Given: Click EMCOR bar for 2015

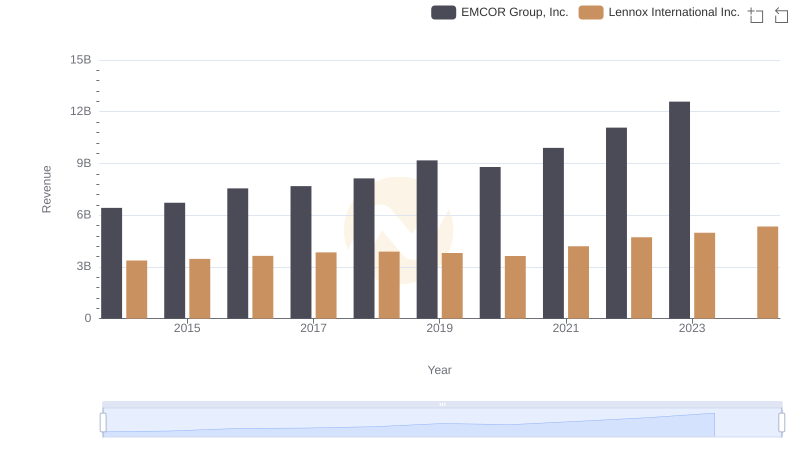Looking at the screenshot, I should (x=174, y=261).
